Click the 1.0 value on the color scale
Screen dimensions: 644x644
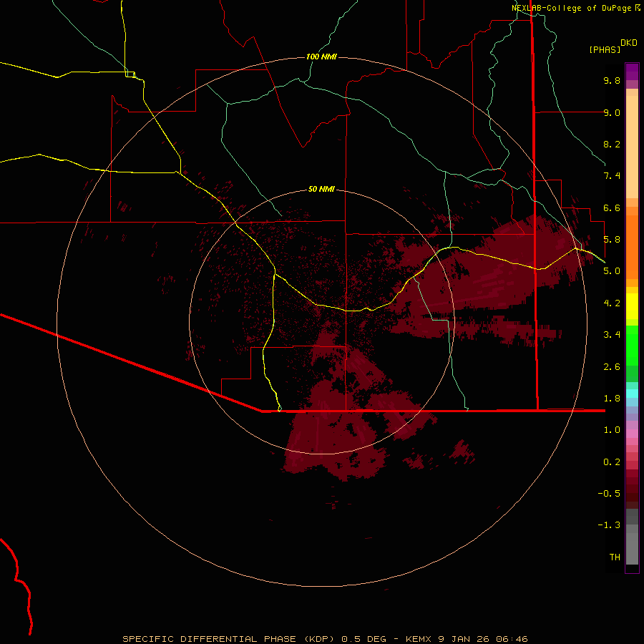[612, 430]
